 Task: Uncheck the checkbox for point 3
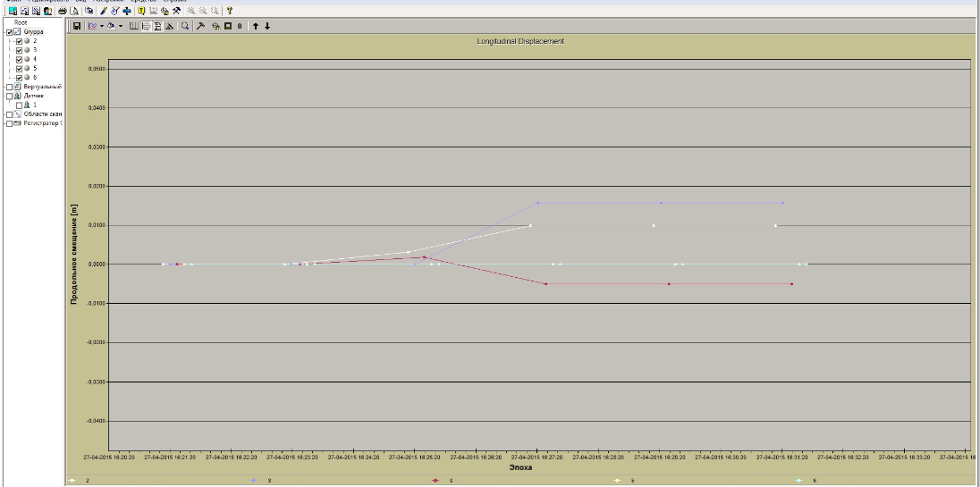pyautogui.click(x=19, y=50)
